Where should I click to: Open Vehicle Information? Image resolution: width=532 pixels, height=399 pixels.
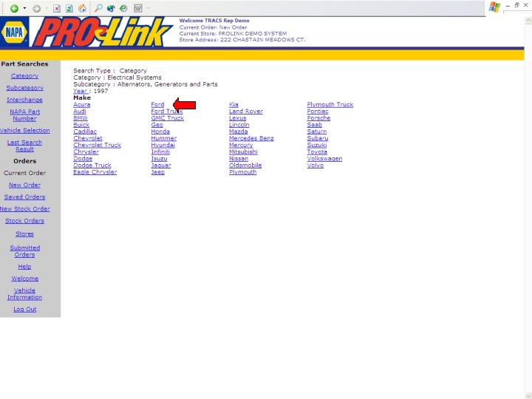click(x=25, y=294)
